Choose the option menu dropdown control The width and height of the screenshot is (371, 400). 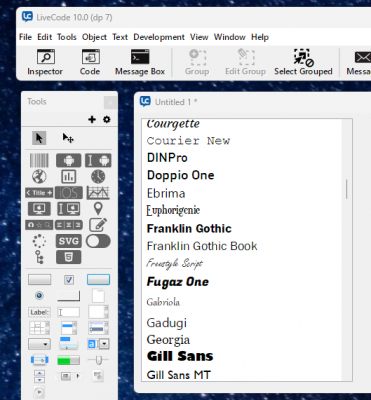(39, 344)
